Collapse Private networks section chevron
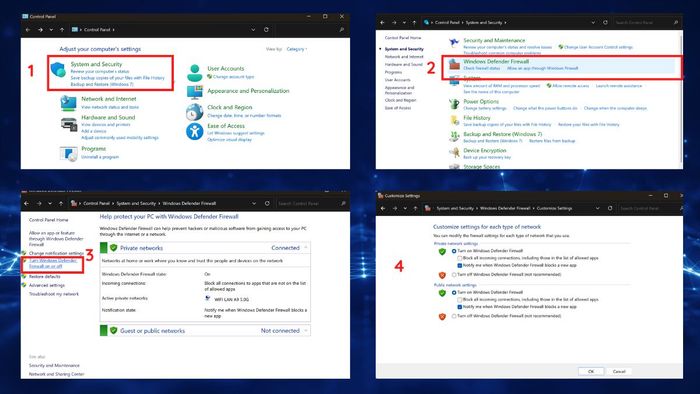700x394 pixels. (x=306, y=248)
